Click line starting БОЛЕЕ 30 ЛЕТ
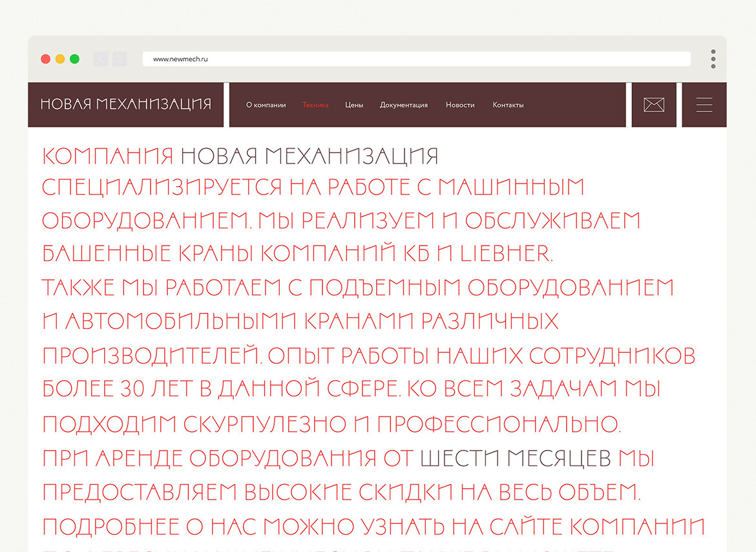The height and width of the screenshot is (552, 756). [x=352, y=388]
